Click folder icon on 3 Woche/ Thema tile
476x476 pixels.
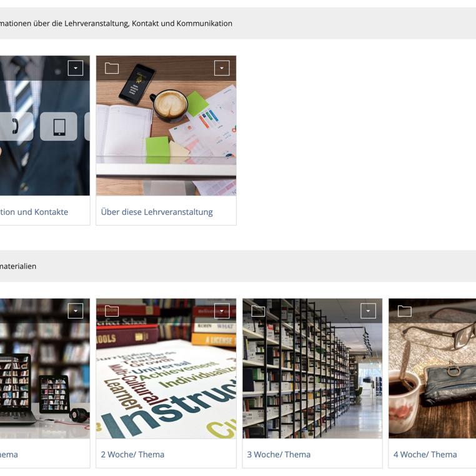pos(258,311)
